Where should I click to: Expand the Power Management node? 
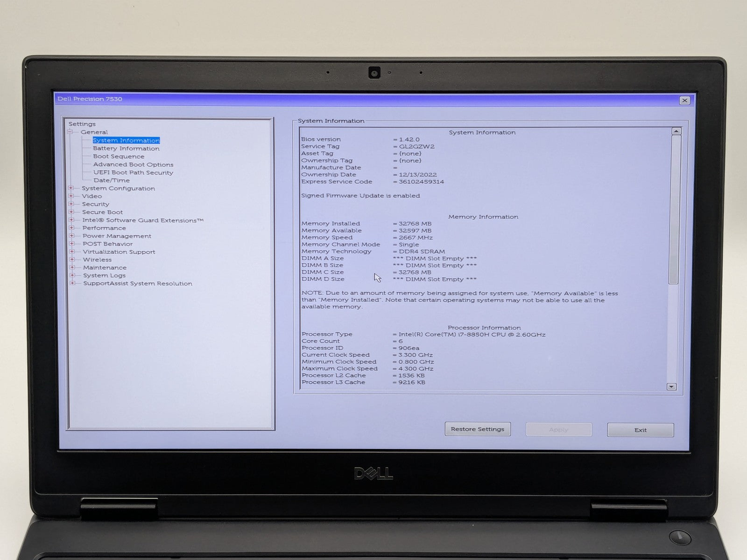(x=72, y=236)
